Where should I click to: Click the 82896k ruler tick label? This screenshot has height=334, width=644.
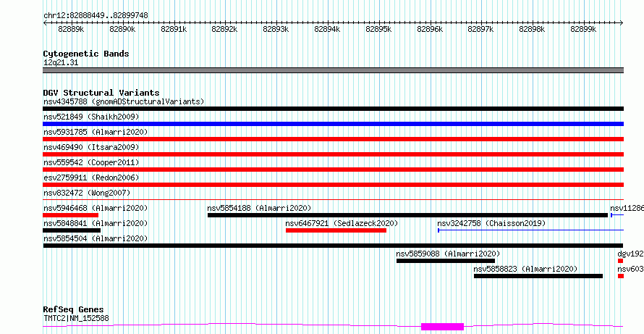click(430, 29)
